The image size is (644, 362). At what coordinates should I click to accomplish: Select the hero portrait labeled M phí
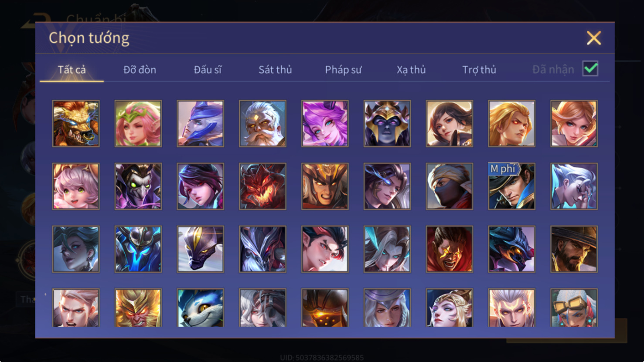pyautogui.click(x=511, y=186)
